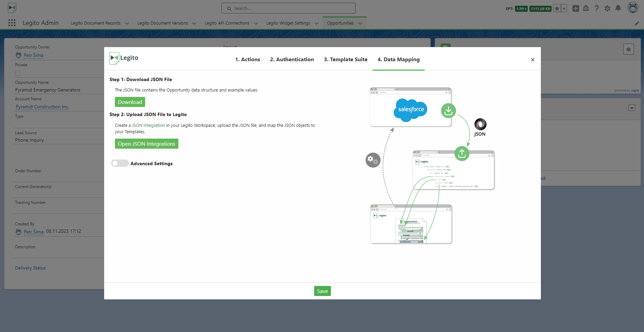The width and height of the screenshot is (644, 332).
Task: Expand the Opportunities tab chevron
Action: (x=360, y=23)
